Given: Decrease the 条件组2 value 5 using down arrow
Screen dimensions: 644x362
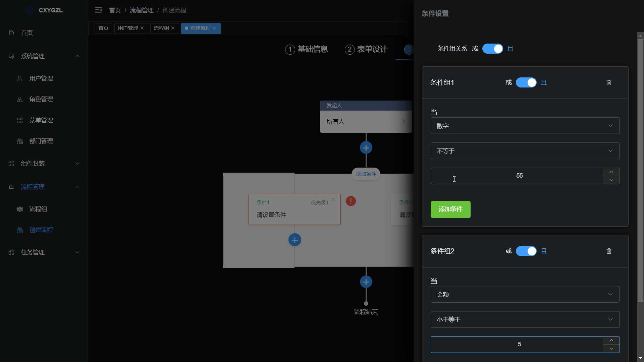Looking at the screenshot, I should 611,349.
